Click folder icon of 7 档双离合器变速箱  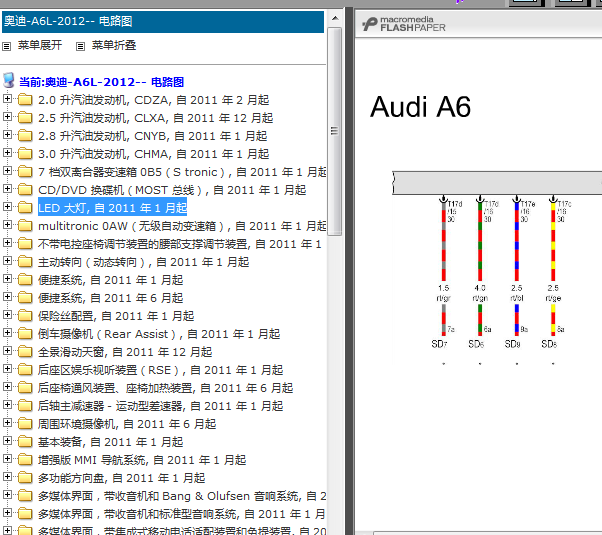25,172
